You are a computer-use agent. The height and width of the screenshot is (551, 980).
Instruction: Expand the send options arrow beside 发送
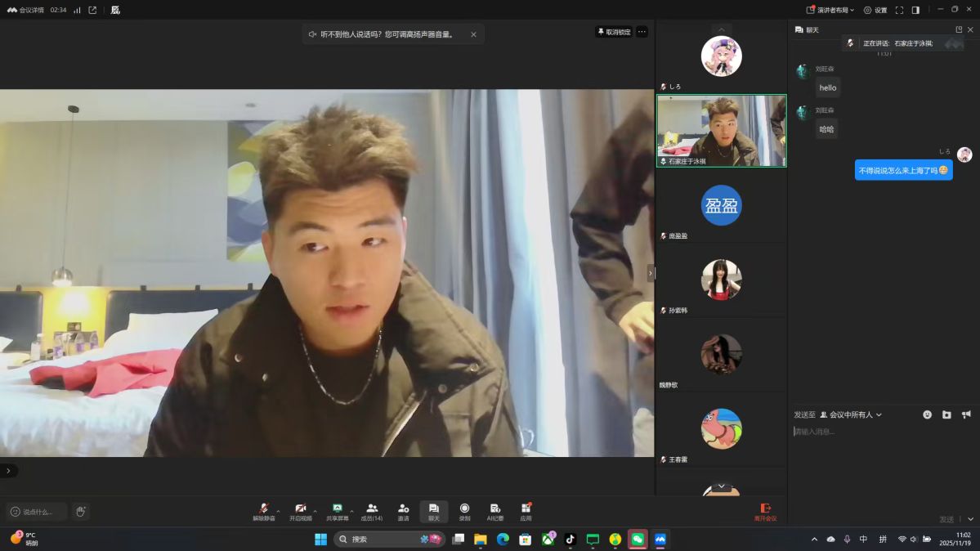point(970,519)
